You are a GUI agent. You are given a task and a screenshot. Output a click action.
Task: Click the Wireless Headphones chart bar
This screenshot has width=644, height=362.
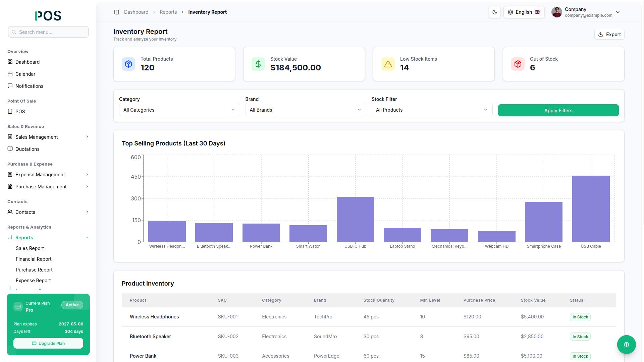[167, 231]
